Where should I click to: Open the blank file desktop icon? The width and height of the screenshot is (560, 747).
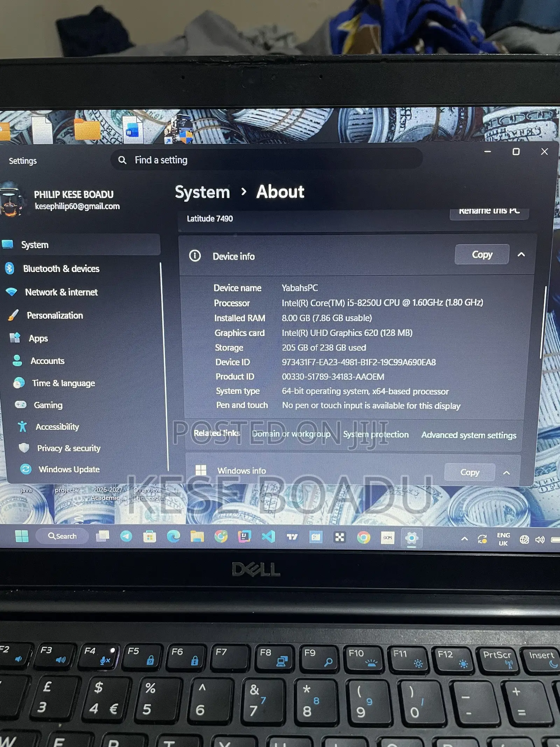[x=42, y=130]
